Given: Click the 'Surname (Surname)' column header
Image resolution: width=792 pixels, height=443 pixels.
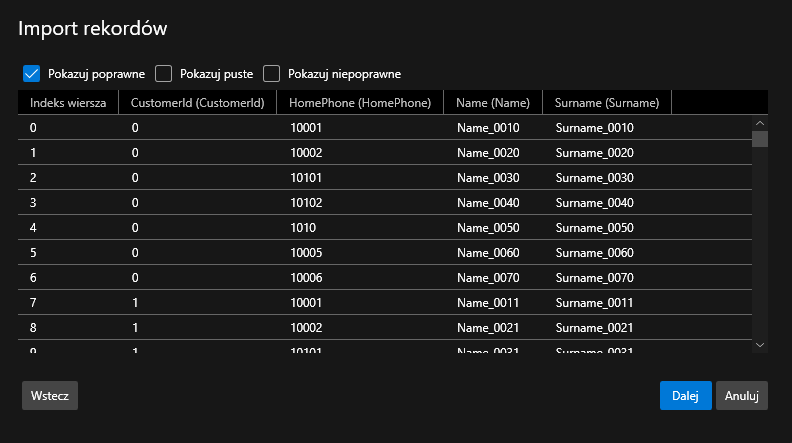Looking at the screenshot, I should (607, 102).
